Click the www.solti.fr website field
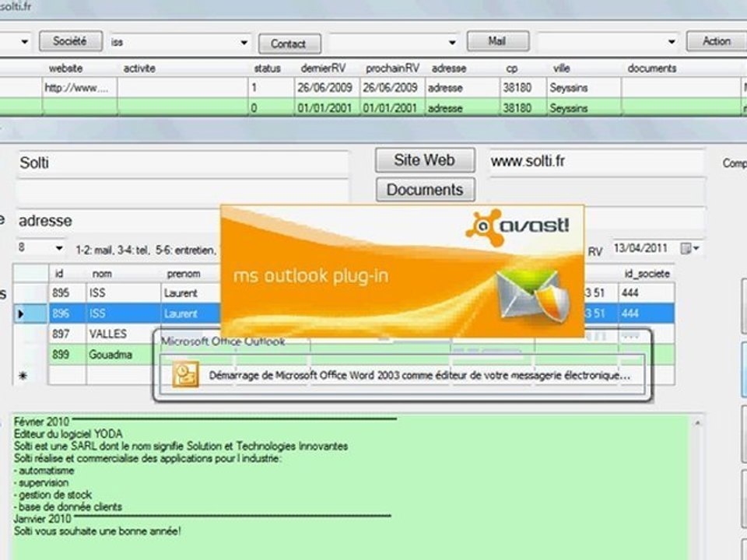This screenshot has height=560, width=747. (597, 162)
